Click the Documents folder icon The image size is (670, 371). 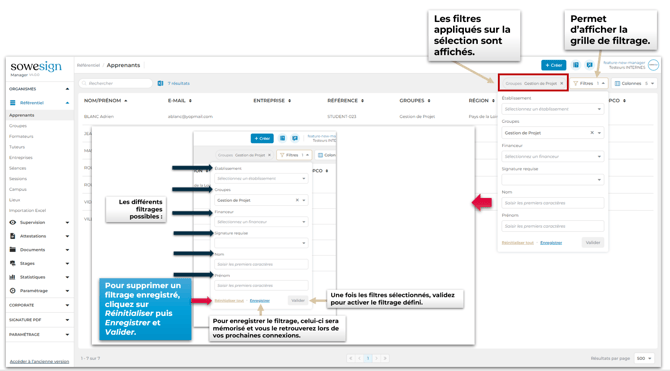click(x=13, y=250)
